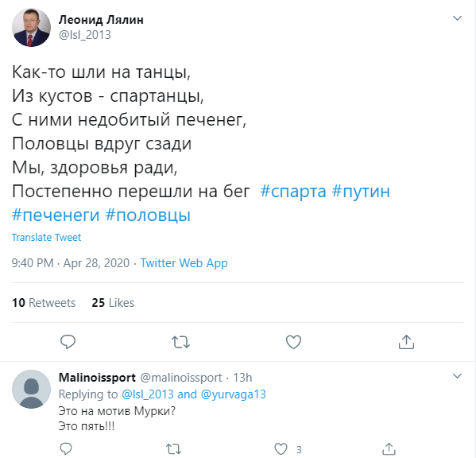Share the main tweet

point(406,342)
